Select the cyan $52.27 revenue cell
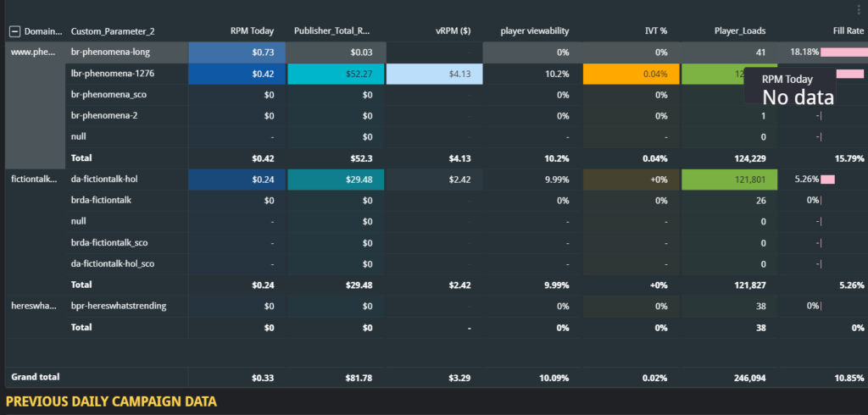868x415 pixels. coord(336,75)
